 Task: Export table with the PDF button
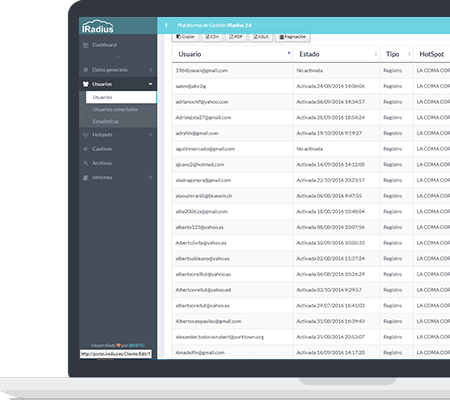click(x=236, y=37)
